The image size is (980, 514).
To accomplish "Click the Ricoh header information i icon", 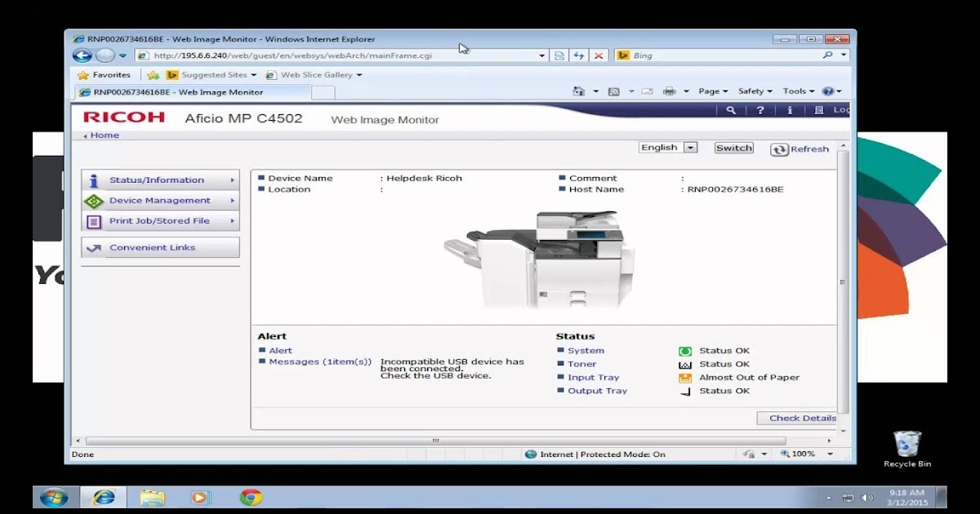I will point(790,110).
